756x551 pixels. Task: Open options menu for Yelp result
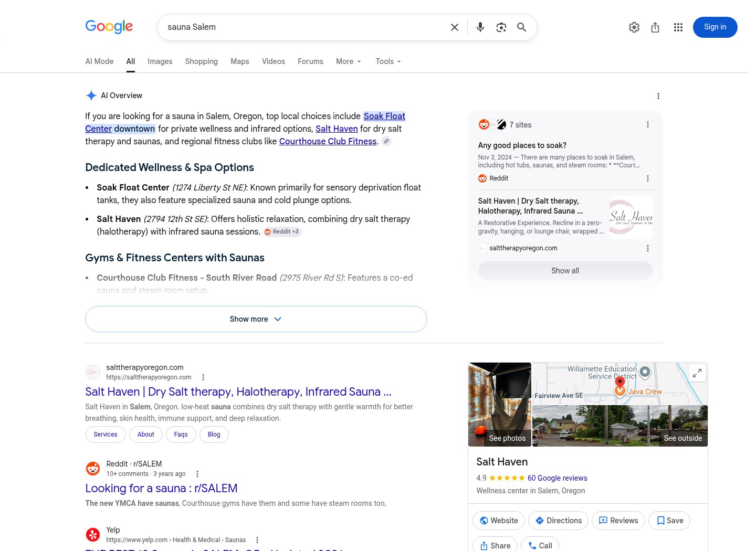tap(257, 540)
